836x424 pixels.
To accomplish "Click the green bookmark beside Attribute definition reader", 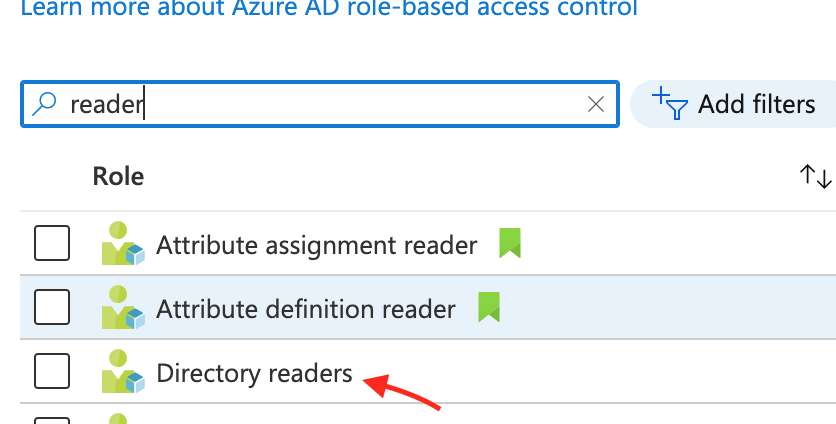I will coord(489,307).
